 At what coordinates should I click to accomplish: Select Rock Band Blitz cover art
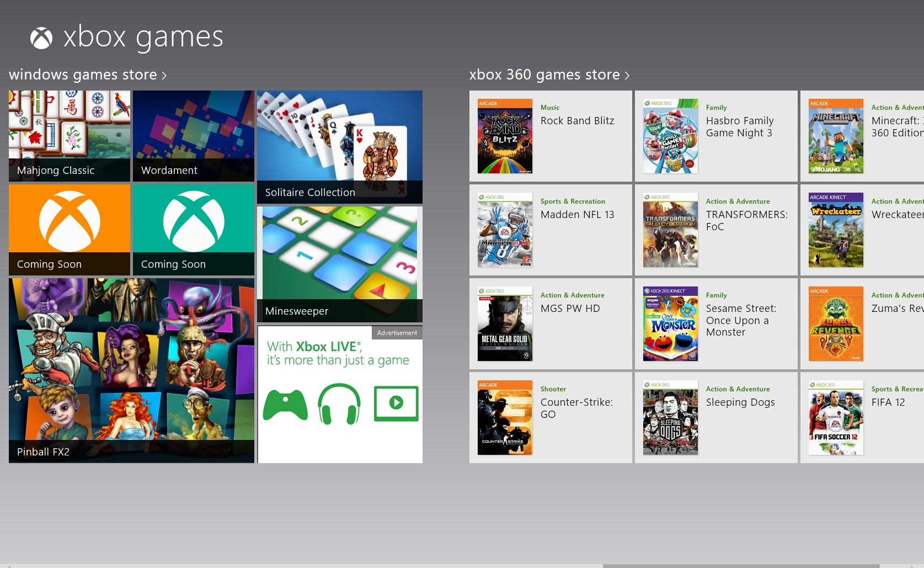point(505,136)
